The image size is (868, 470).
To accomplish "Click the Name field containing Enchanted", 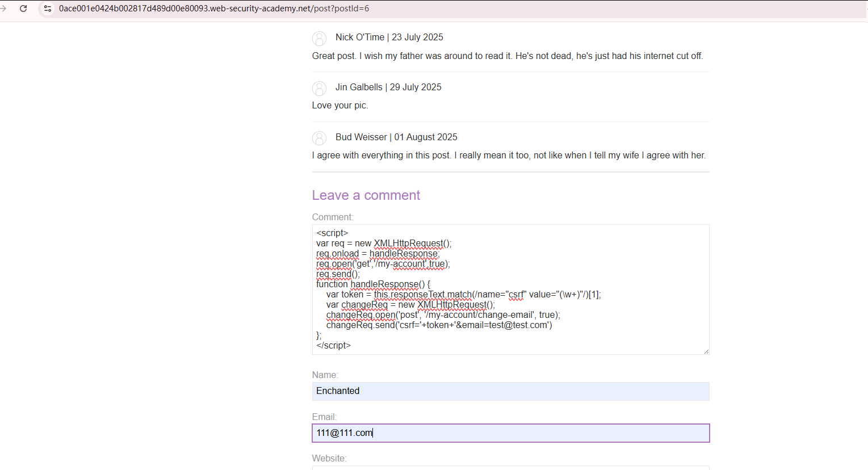I will click(510, 391).
